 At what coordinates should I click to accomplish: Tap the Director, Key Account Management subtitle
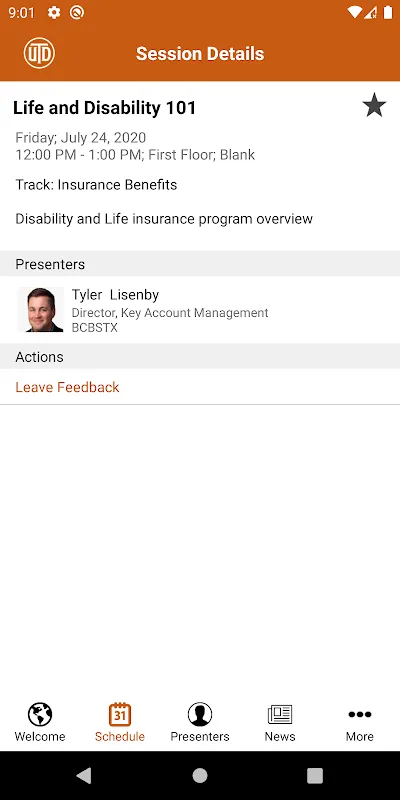[170, 313]
